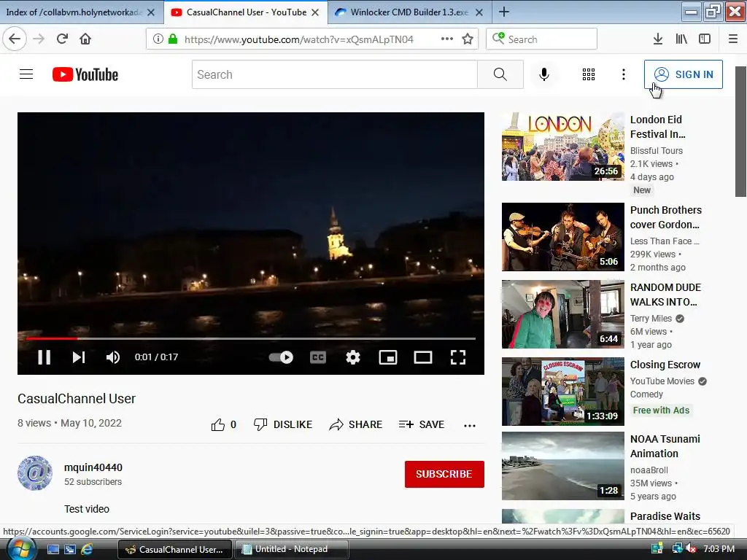Viewport: 747px width, 560px height.
Task: Skip to next video
Action: tap(79, 357)
